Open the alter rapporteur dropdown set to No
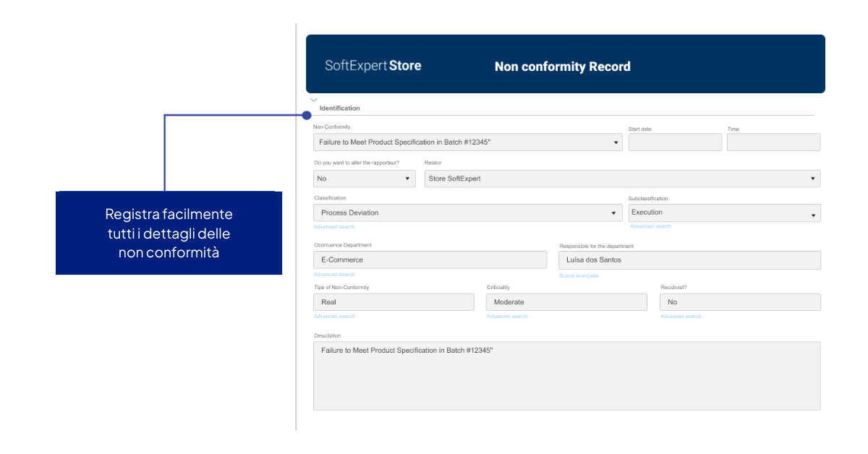Screen dimensions: 868x454 [x=365, y=179]
